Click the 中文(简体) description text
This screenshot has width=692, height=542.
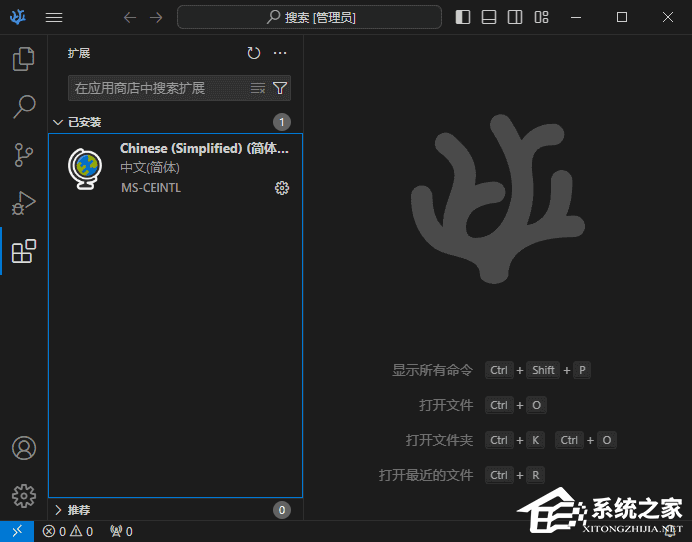(x=150, y=168)
